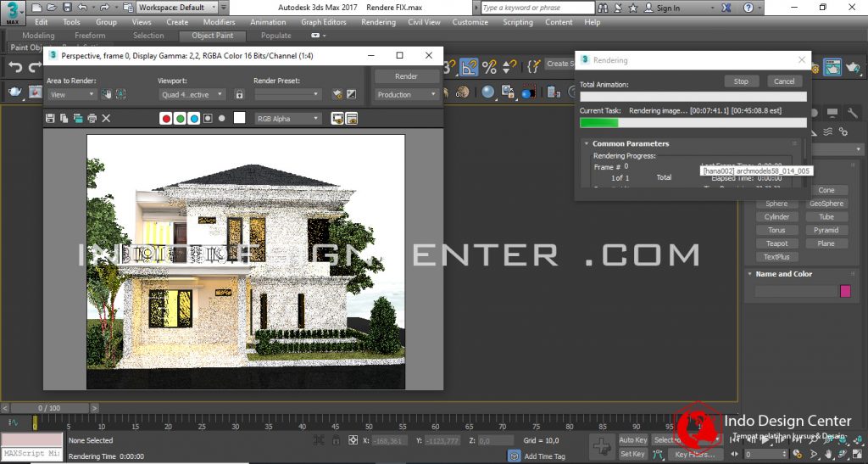868x464 pixels.
Task: Click the Spinner Snap icon on main toolbar
Action: click(x=509, y=68)
